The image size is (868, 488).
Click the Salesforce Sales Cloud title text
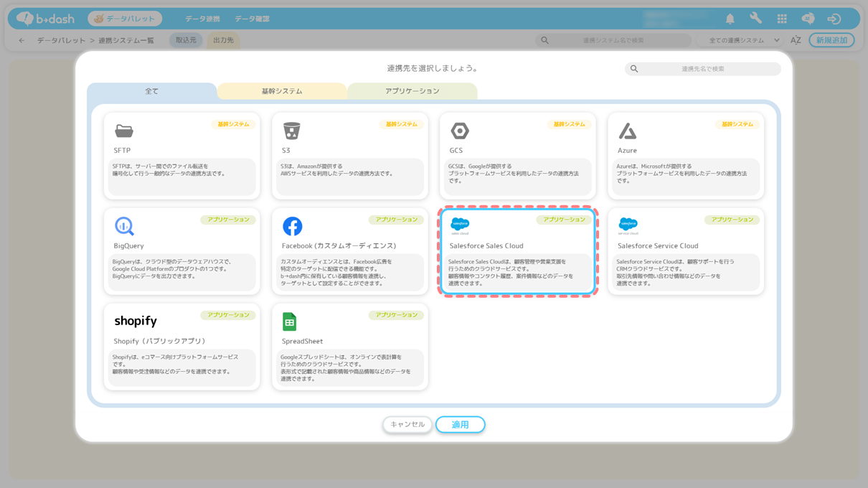tap(486, 246)
